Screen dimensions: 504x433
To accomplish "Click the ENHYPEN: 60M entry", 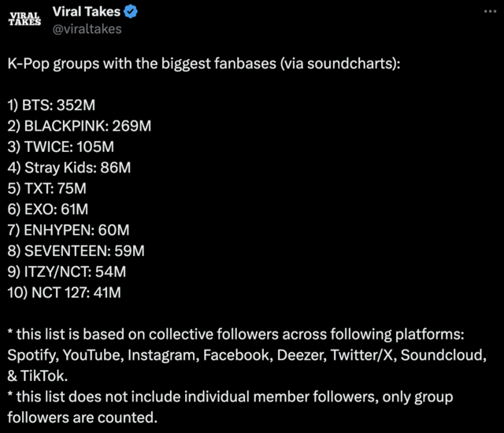I will (x=68, y=230).
